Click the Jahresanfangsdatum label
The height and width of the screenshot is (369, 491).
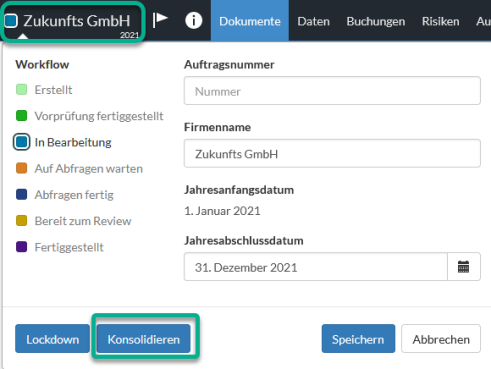click(239, 190)
